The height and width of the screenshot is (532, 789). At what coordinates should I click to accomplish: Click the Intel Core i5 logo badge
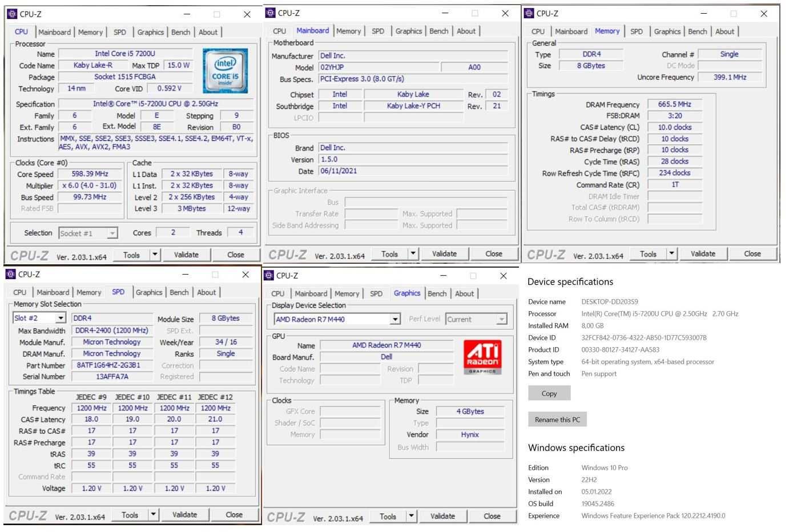coord(225,71)
